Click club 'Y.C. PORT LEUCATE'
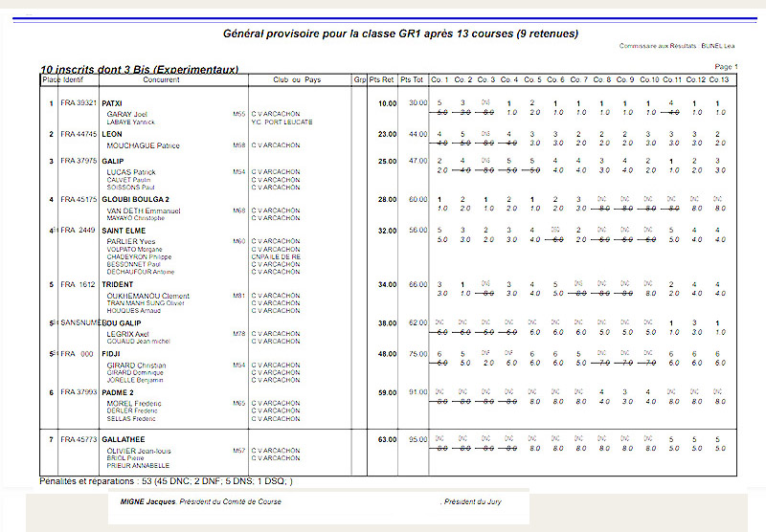 [282, 122]
